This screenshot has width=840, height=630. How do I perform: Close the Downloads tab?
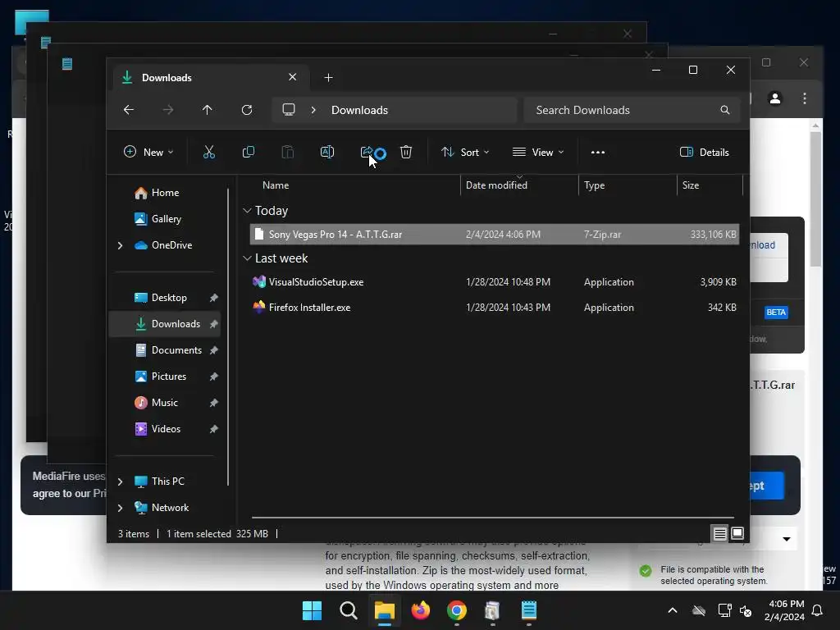coord(293,77)
